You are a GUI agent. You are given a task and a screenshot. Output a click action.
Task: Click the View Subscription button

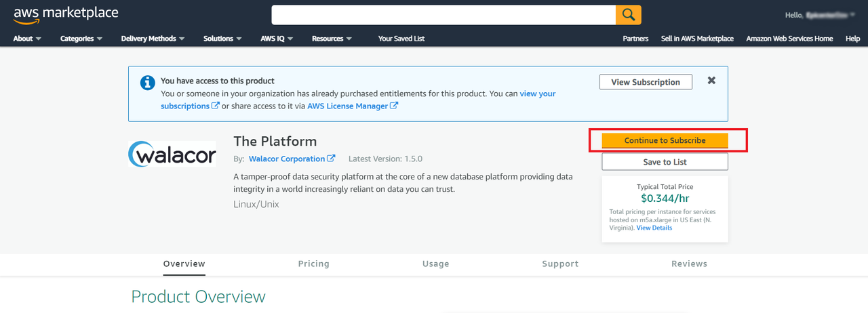coord(646,82)
